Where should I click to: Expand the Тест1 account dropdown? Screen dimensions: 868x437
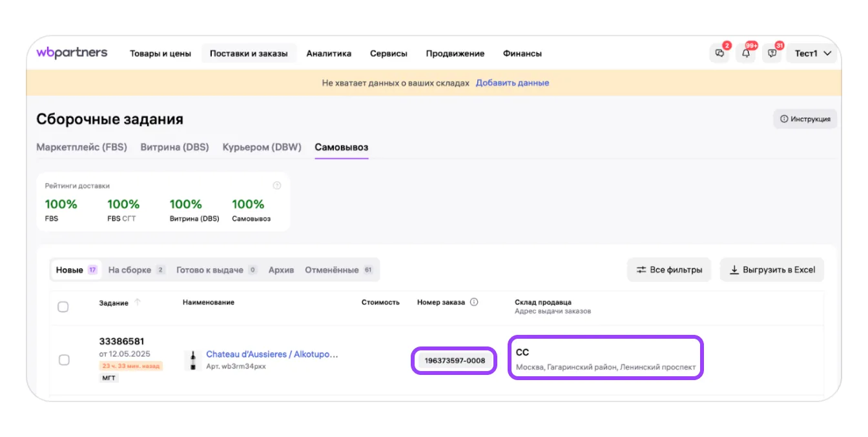click(812, 54)
